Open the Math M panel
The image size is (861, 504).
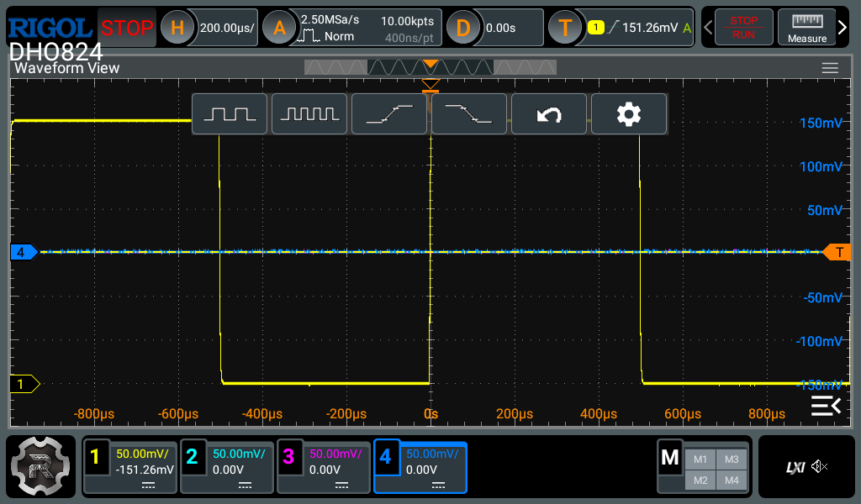click(670, 458)
